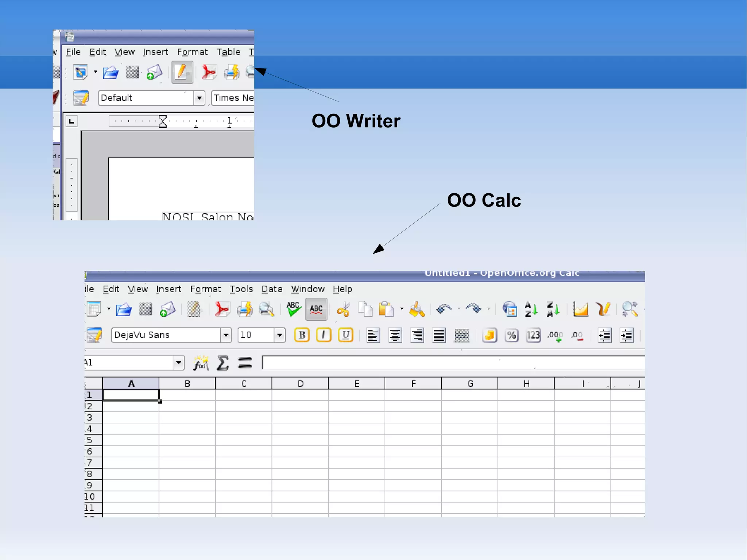The image size is (747, 560).
Task: Select column D header
Action: [300, 383]
